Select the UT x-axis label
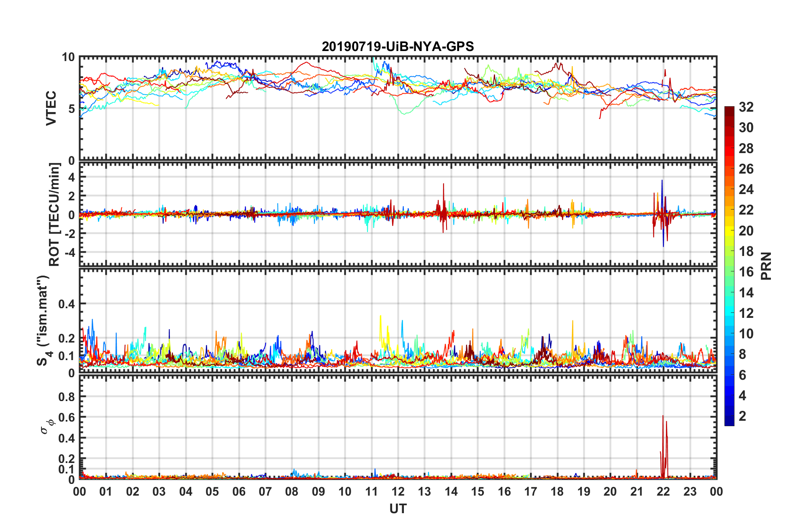 (398, 509)
